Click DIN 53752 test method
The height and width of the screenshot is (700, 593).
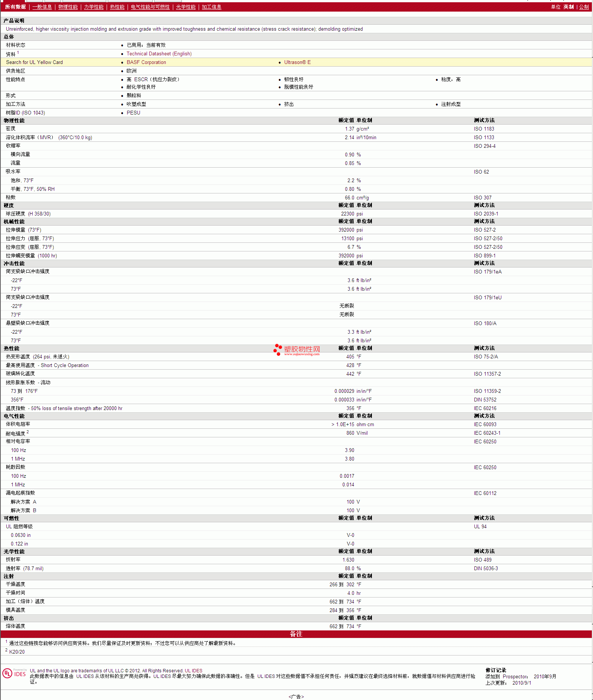(485, 400)
